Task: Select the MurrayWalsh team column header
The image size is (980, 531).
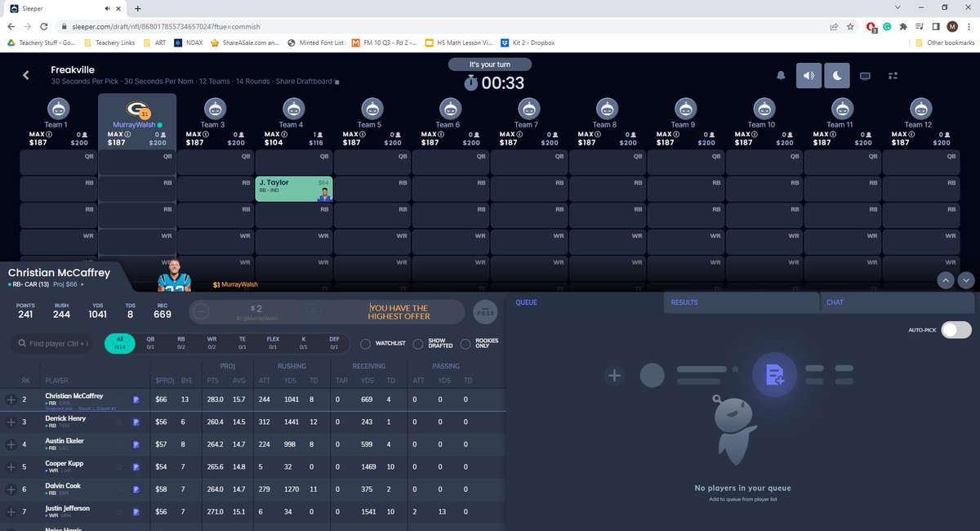Action: click(137, 121)
